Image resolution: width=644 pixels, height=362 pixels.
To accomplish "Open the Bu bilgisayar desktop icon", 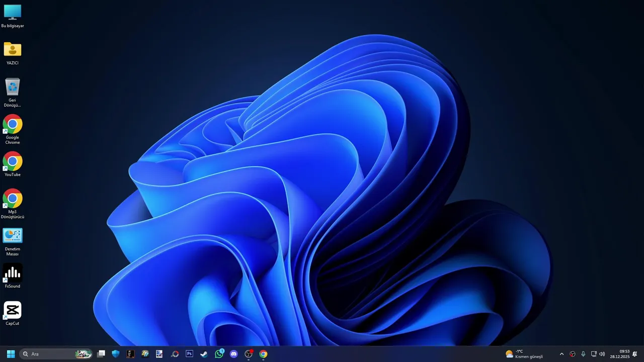I will 13,16.
